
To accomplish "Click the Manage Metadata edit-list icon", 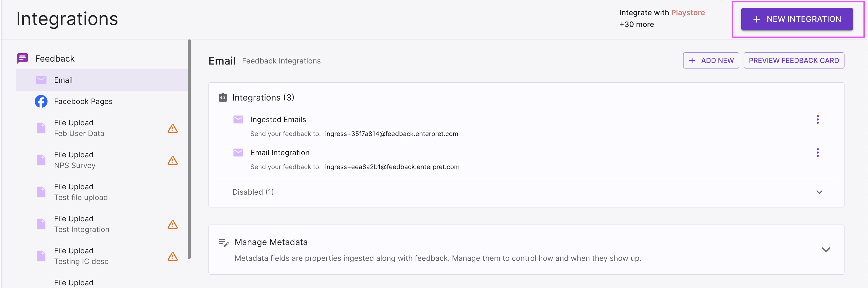I will tap(224, 242).
